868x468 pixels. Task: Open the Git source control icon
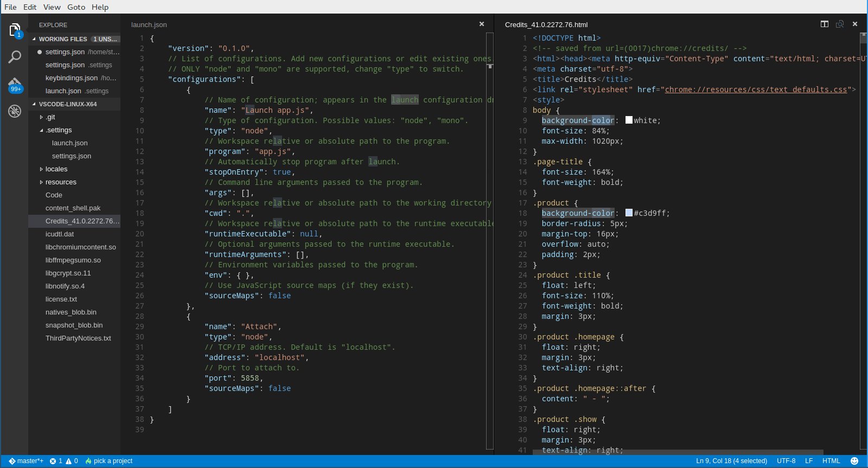point(15,85)
